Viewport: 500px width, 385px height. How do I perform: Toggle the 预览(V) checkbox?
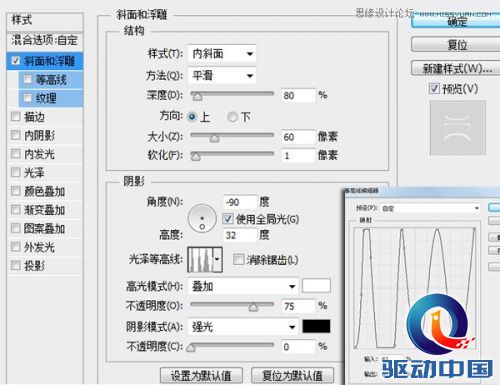(x=434, y=89)
